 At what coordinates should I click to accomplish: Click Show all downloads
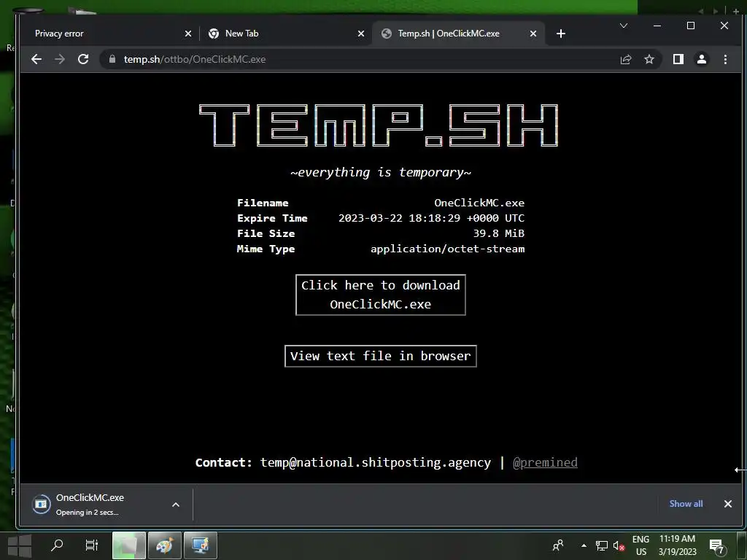click(686, 504)
